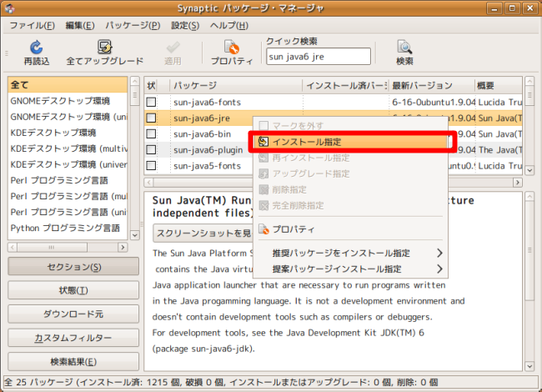Screen dimensions: 542x392
Task: Select KDEデスクトップ環境 in the category list
Action: [x=53, y=133]
